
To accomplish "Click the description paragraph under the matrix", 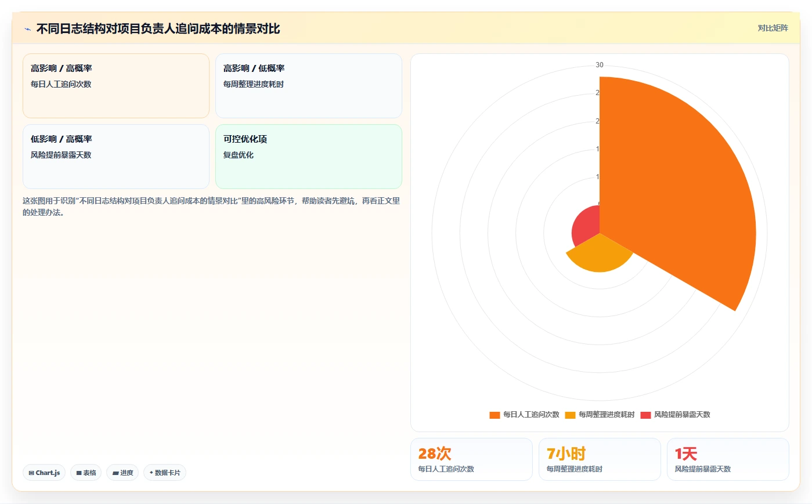I will click(x=211, y=206).
